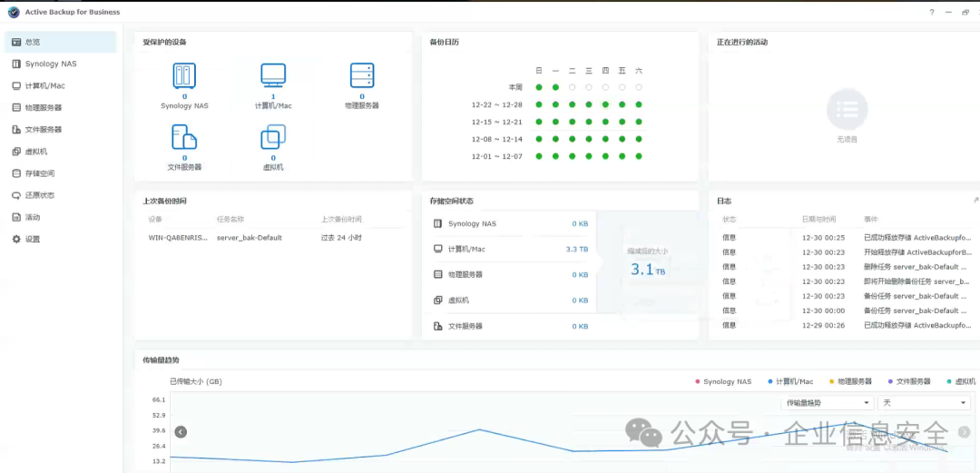Screen dimensions: 980x473
Task: Toggle the 虚拟机 legend series
Action: click(961, 381)
